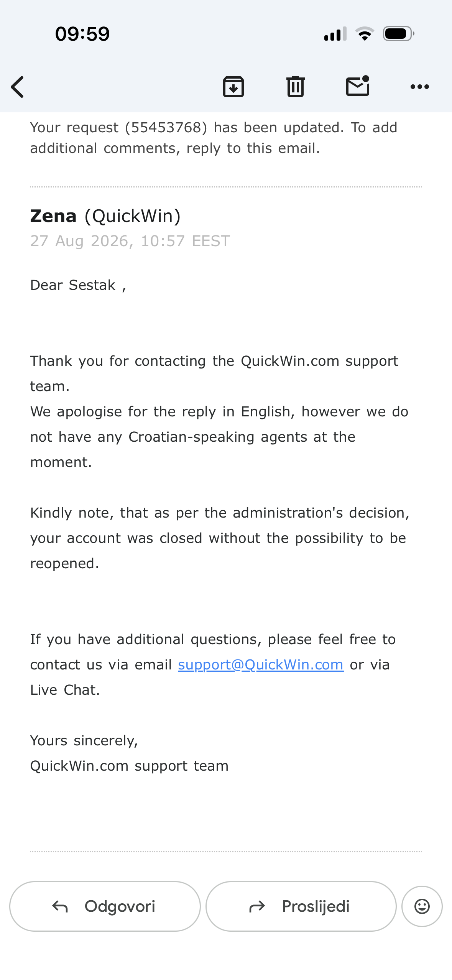Tap the reply arrow icon inside Odgovori
Image resolution: width=452 pixels, height=980 pixels.
click(x=60, y=907)
